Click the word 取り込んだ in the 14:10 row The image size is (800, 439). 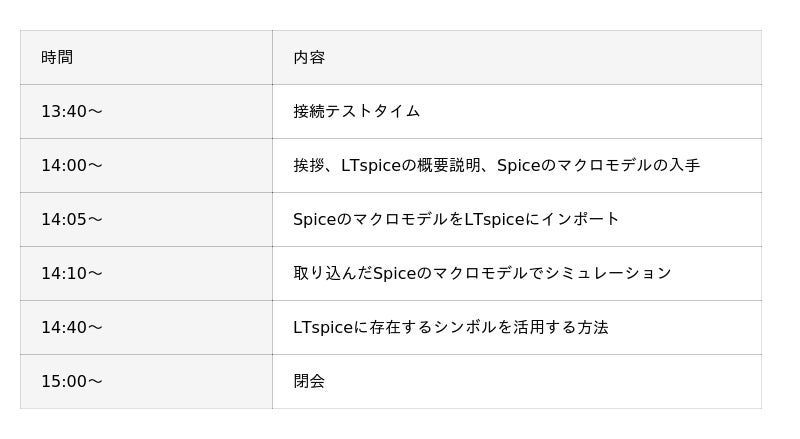tap(332, 274)
